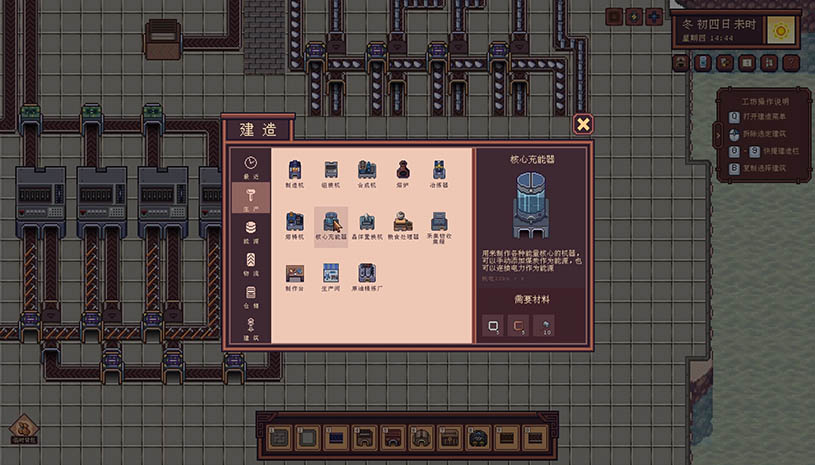Choose the 晶体置换机 building
Image resolution: width=815 pixels, height=465 pixels.
coord(366,223)
